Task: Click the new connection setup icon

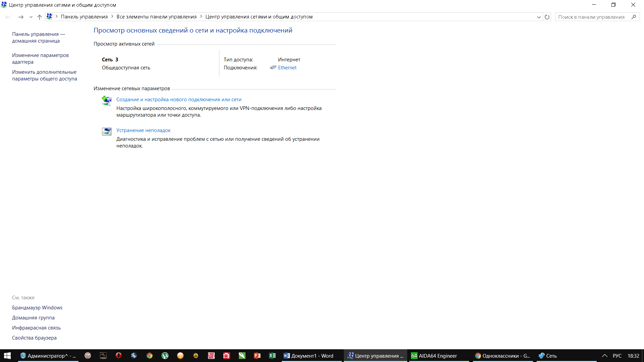Action: click(107, 101)
